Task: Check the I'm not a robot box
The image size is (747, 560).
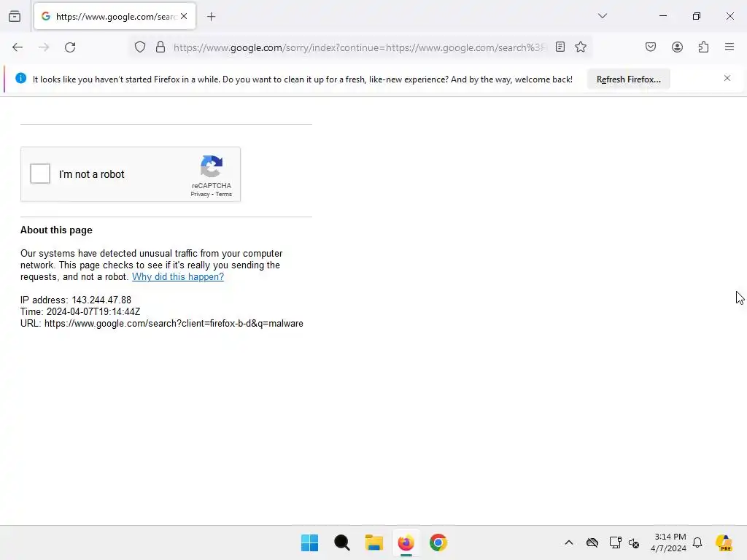Action: [40, 174]
